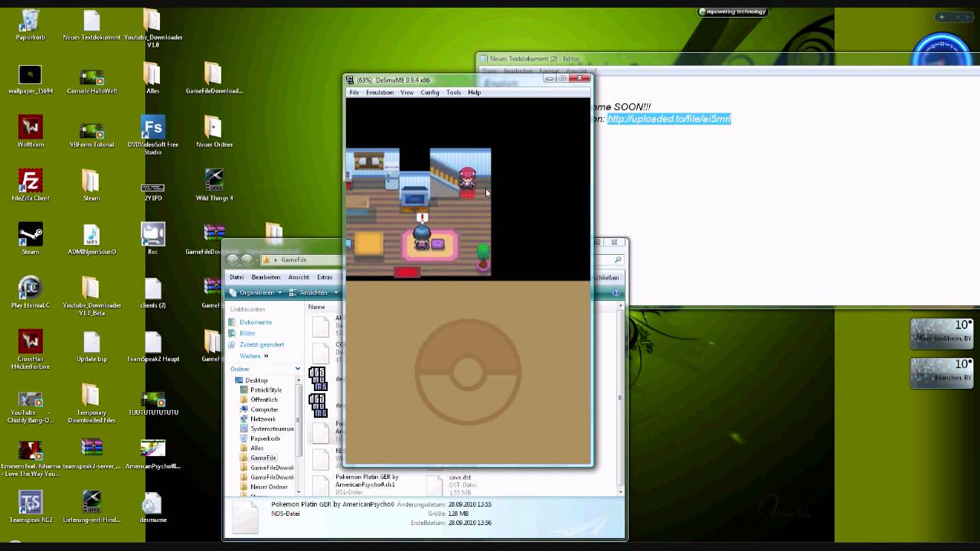Open the DeSmuME Help menu
Image resolution: width=980 pixels, height=551 pixels.
click(x=474, y=93)
